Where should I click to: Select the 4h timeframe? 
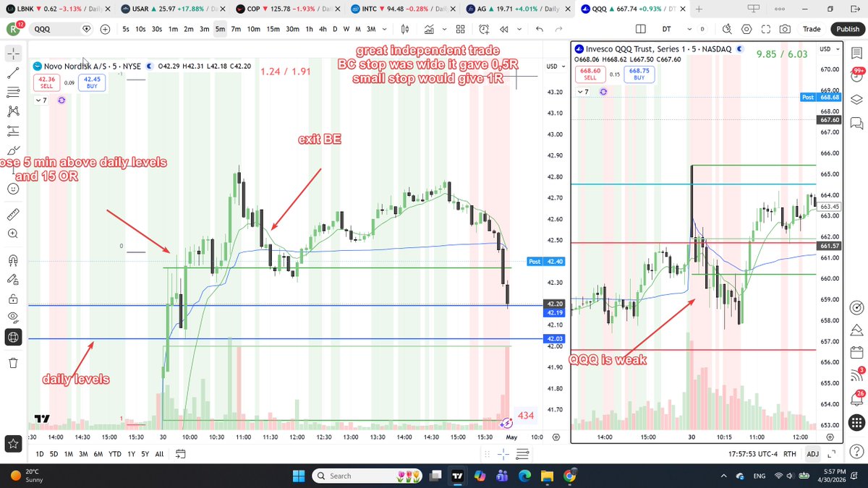point(322,30)
